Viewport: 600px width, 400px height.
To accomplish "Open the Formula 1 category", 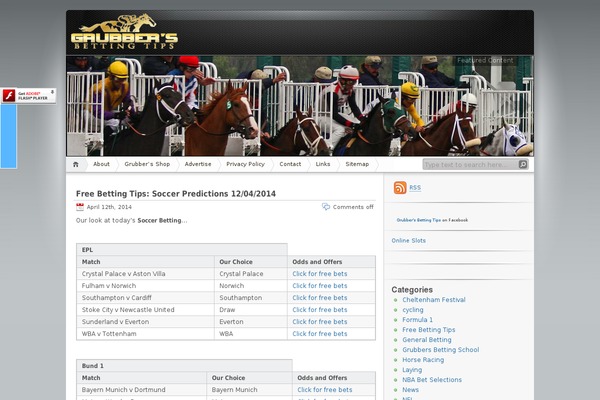I will coord(417,320).
